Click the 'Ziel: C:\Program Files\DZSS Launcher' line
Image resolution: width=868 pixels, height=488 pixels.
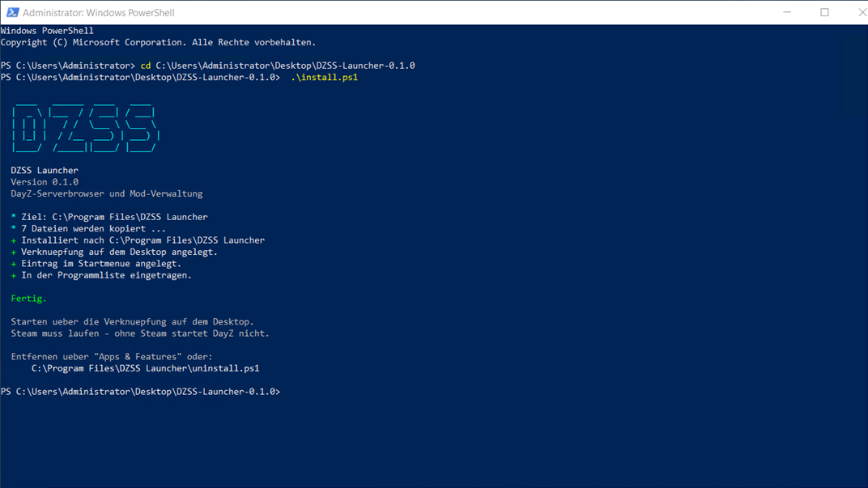pyautogui.click(x=109, y=217)
